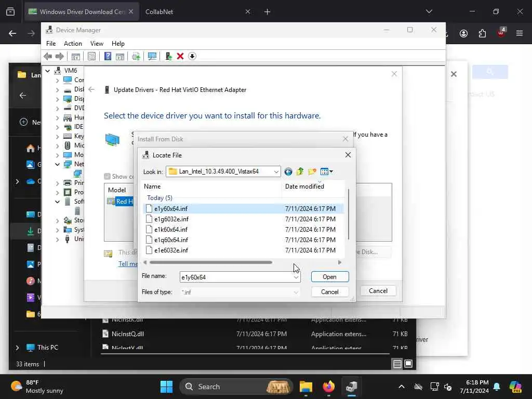Open the Action menu in Device Manager
The width and height of the screenshot is (532, 399).
point(73,44)
